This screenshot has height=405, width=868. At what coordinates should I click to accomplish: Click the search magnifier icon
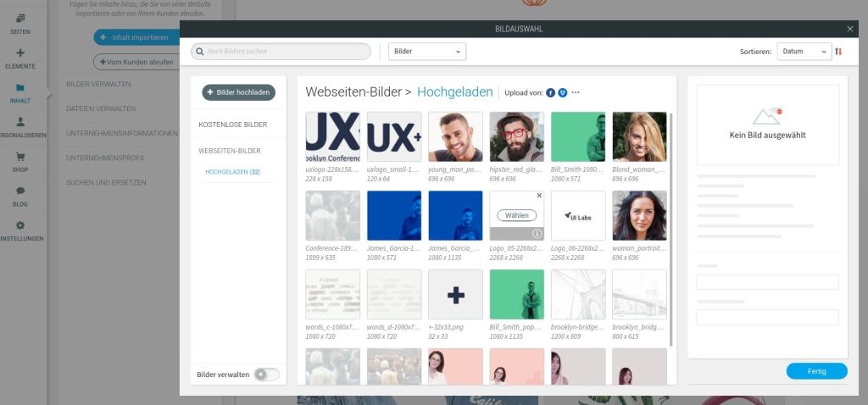click(x=200, y=52)
